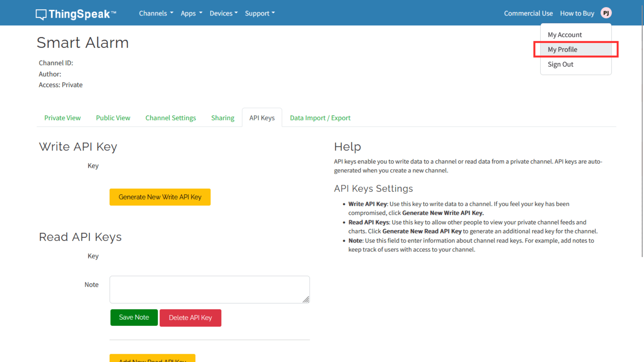Click the ThingSpeak logo

(76, 14)
